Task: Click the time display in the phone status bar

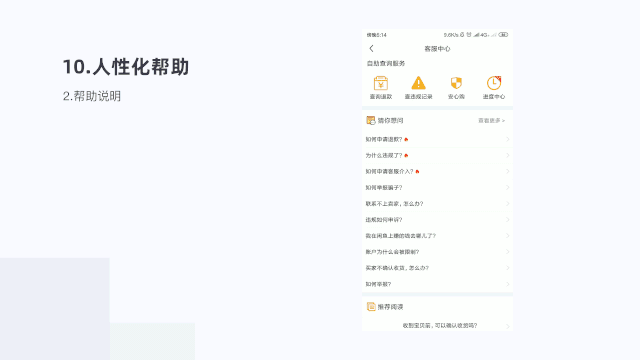Action: tap(376, 35)
